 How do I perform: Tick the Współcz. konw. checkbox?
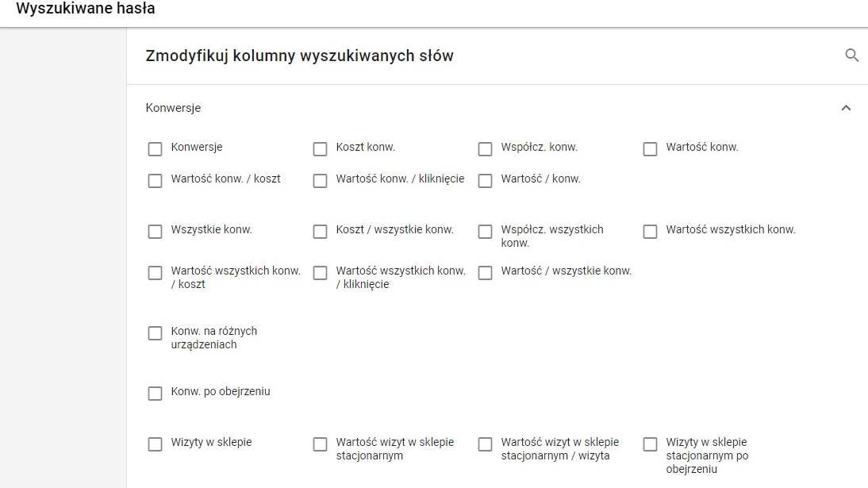pos(485,149)
